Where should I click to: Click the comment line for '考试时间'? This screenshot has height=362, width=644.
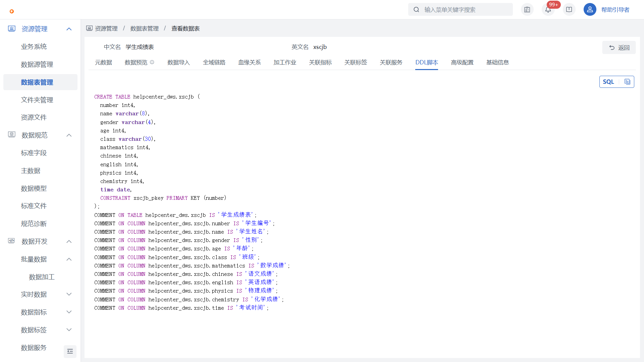click(x=181, y=308)
